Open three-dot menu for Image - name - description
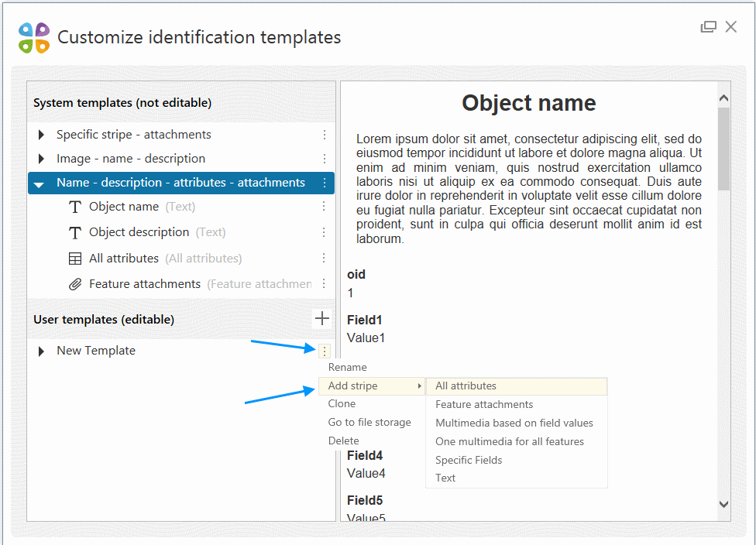The image size is (756, 545). point(325,159)
